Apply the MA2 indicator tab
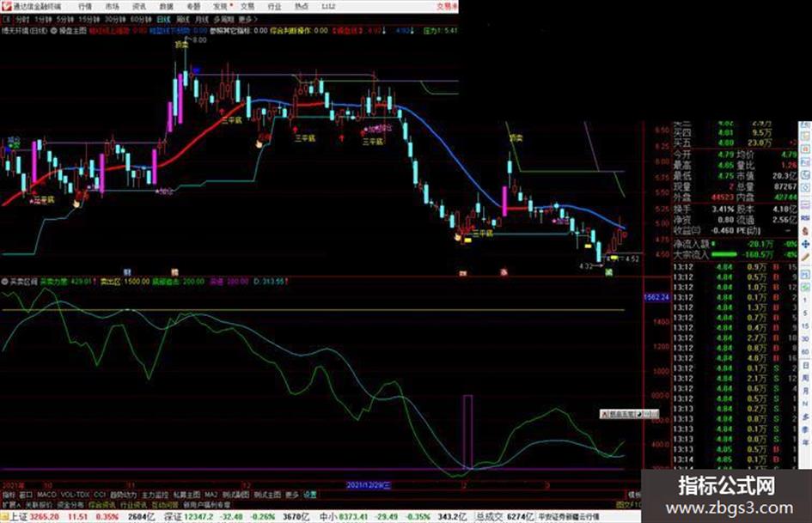The width and height of the screenshot is (812, 523). click(211, 495)
